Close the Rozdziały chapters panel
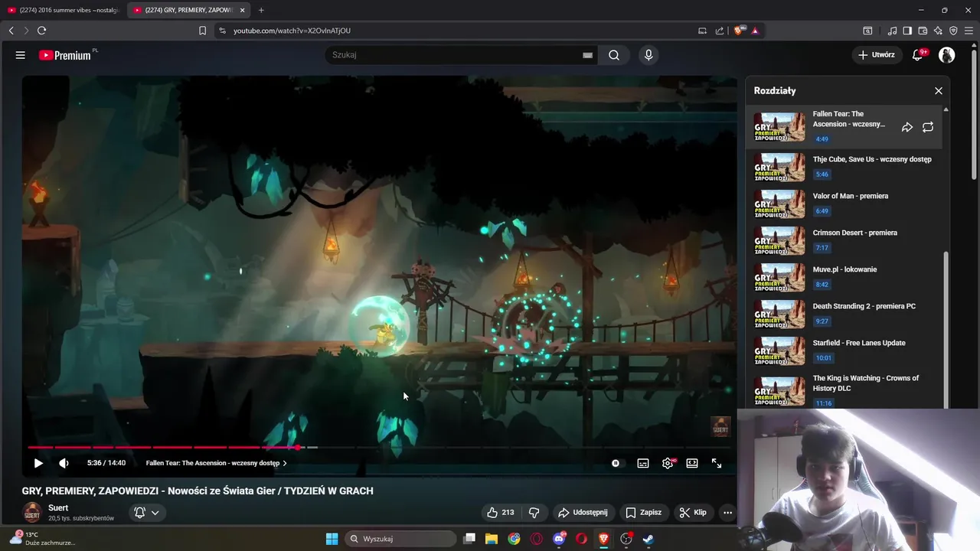Image resolution: width=980 pixels, height=551 pixels. 939,90
